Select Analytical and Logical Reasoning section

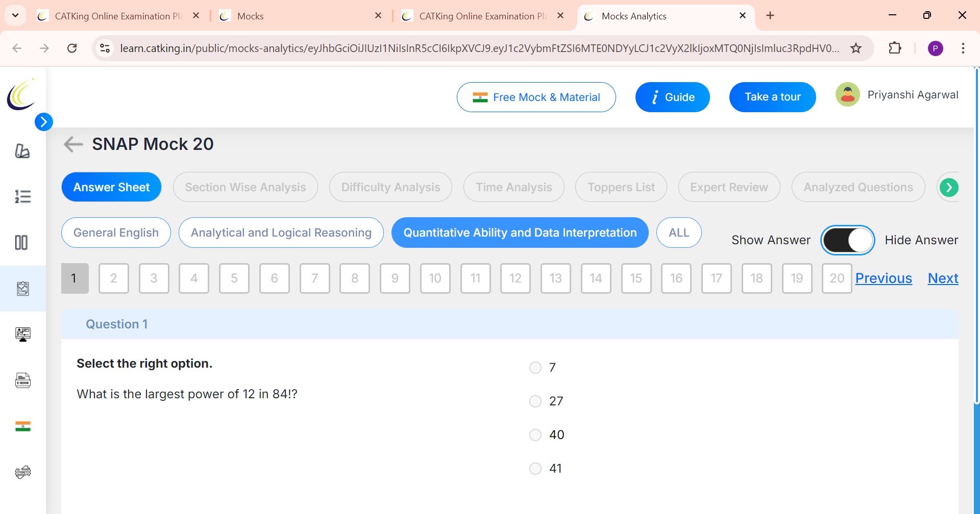point(281,233)
